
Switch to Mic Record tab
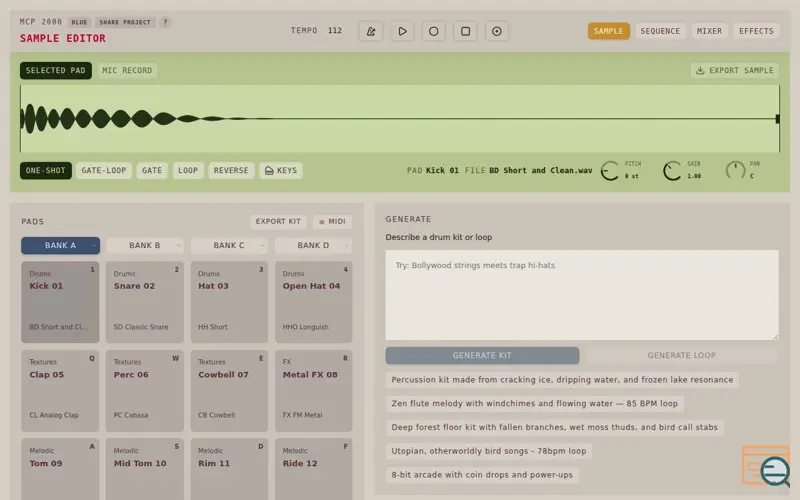(x=127, y=70)
